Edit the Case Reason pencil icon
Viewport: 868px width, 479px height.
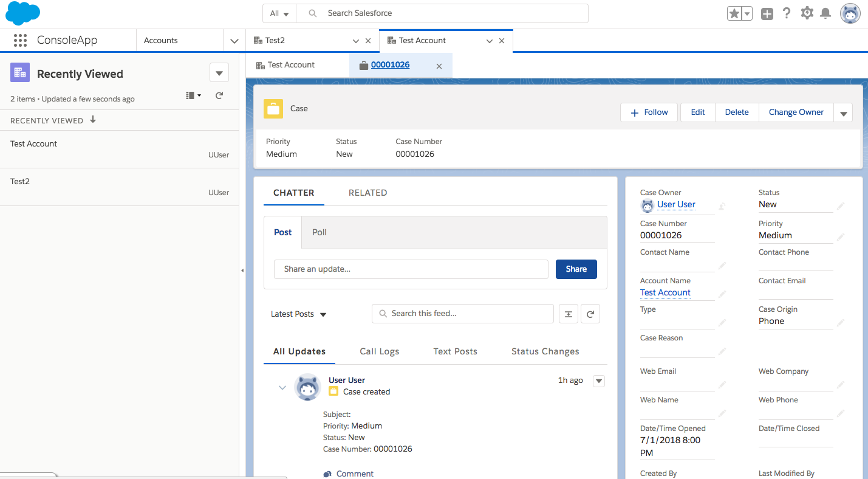coord(722,351)
